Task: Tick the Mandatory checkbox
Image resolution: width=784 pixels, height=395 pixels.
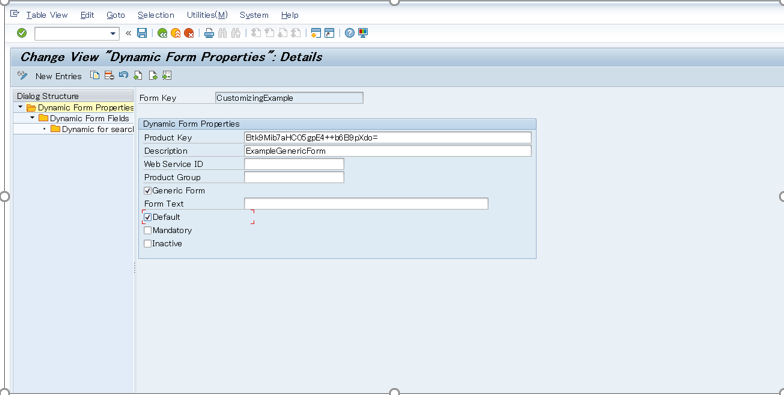Action: click(148, 230)
